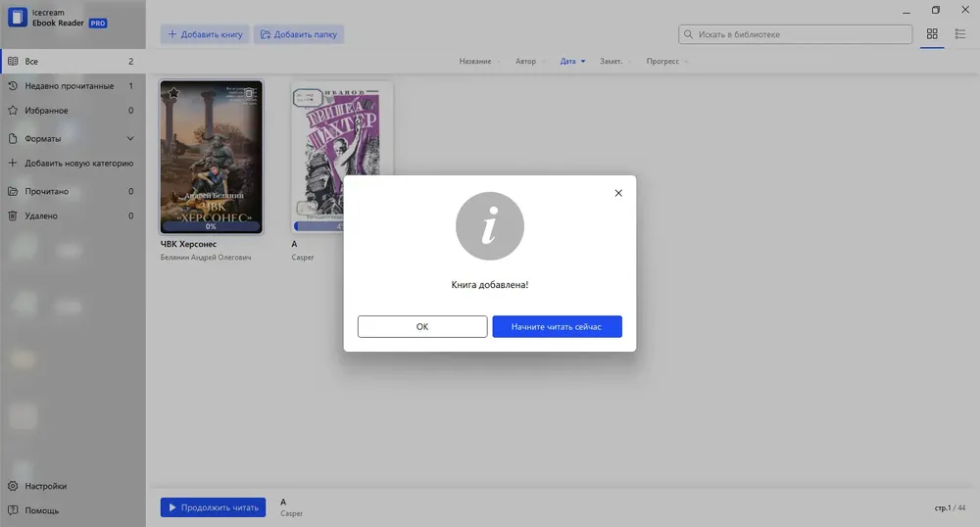This screenshot has width=980, height=527.
Task: Click «Добавить новую категорию» plus icon
Action: 13,164
